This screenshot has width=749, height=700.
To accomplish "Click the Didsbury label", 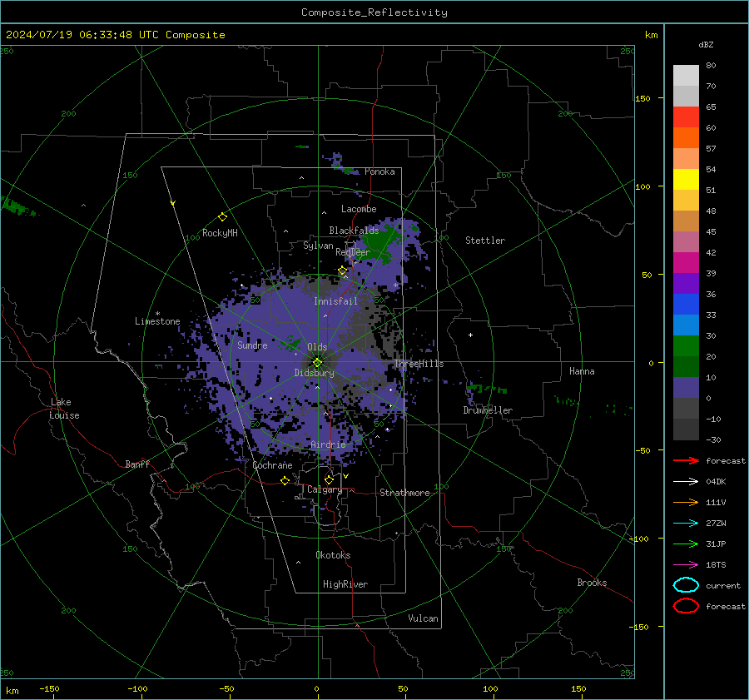I will click(x=315, y=373).
